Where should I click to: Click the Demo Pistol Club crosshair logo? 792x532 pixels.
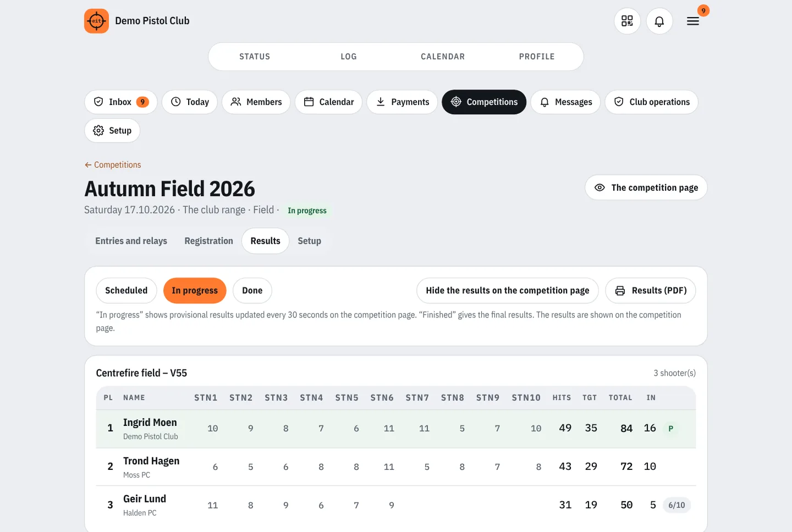pos(96,21)
